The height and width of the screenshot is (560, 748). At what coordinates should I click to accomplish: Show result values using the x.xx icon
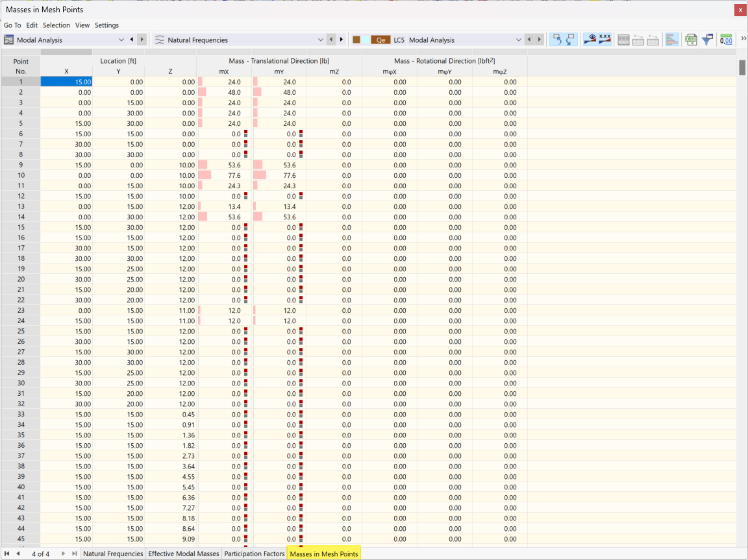click(x=604, y=40)
